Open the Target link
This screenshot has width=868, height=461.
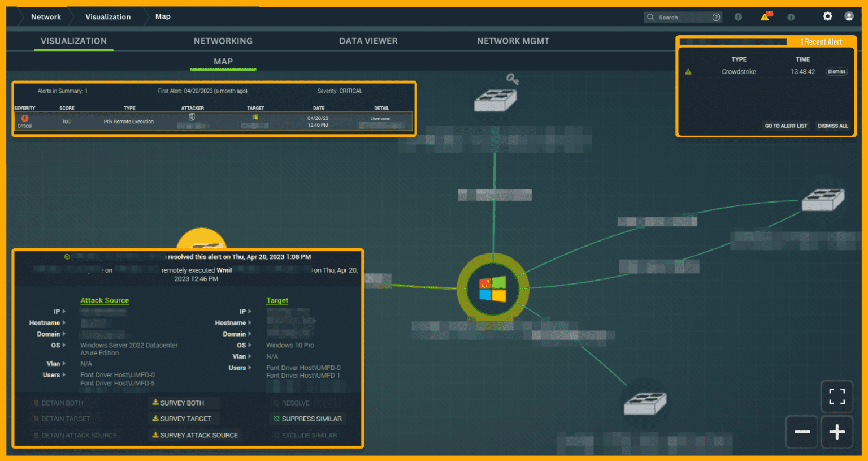(277, 300)
